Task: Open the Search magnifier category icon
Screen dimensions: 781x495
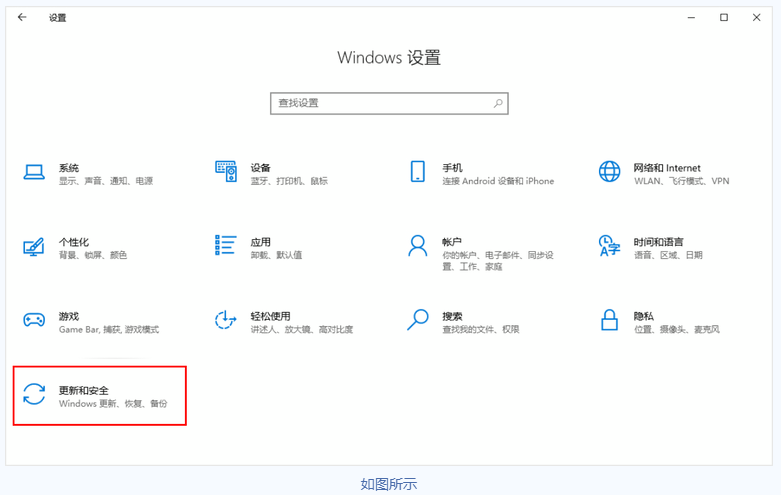Action: click(x=417, y=320)
